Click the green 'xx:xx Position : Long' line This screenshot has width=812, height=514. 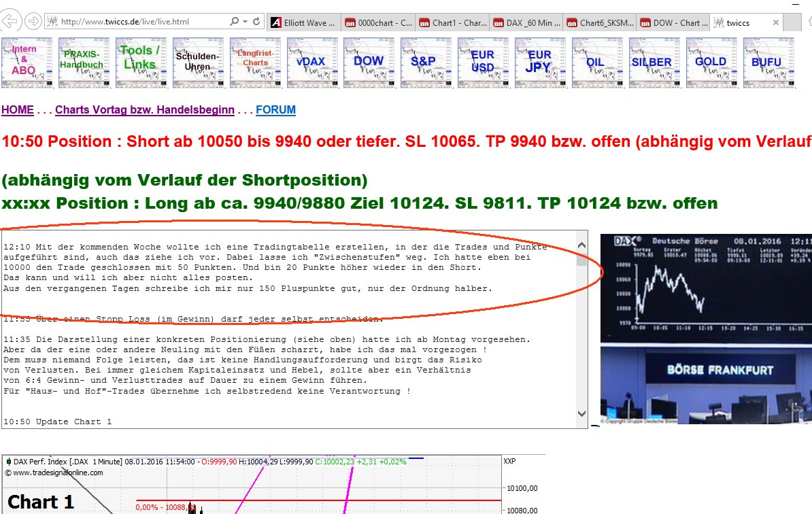click(x=360, y=203)
